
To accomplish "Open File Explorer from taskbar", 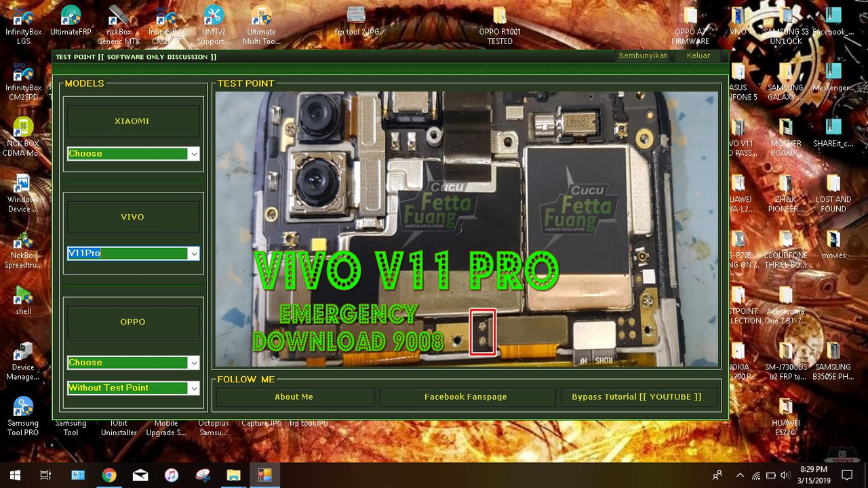I will pyautogui.click(x=233, y=475).
